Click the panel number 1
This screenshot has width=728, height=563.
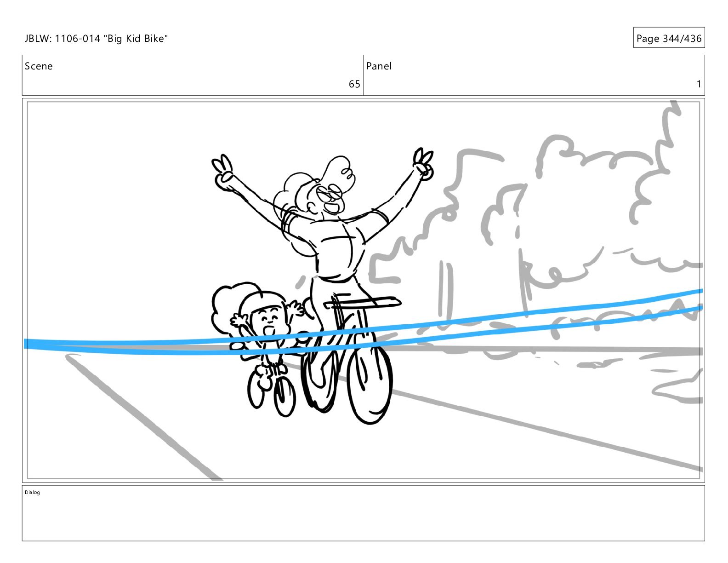(699, 84)
